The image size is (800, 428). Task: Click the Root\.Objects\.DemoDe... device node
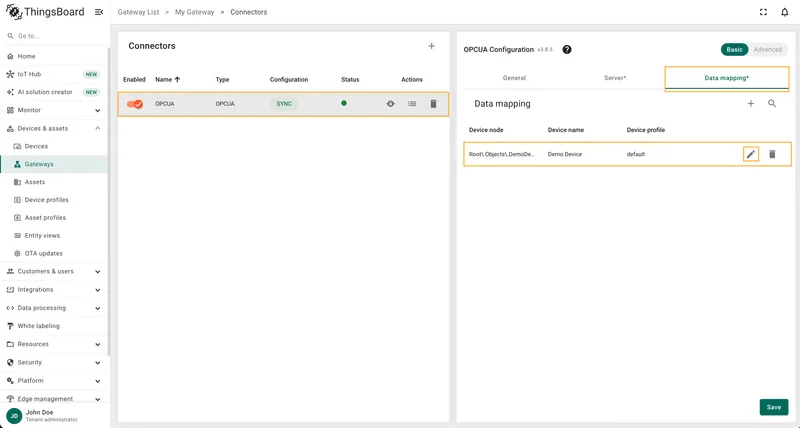coord(502,154)
